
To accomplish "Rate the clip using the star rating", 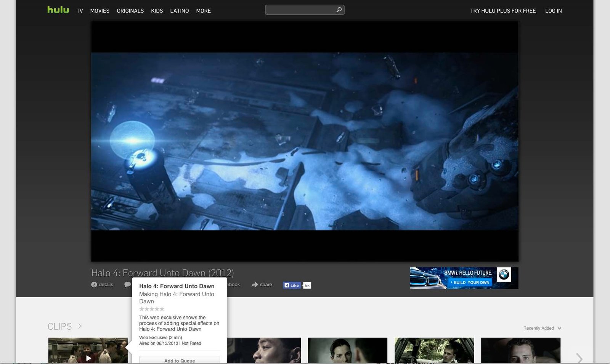I will pyautogui.click(x=152, y=309).
